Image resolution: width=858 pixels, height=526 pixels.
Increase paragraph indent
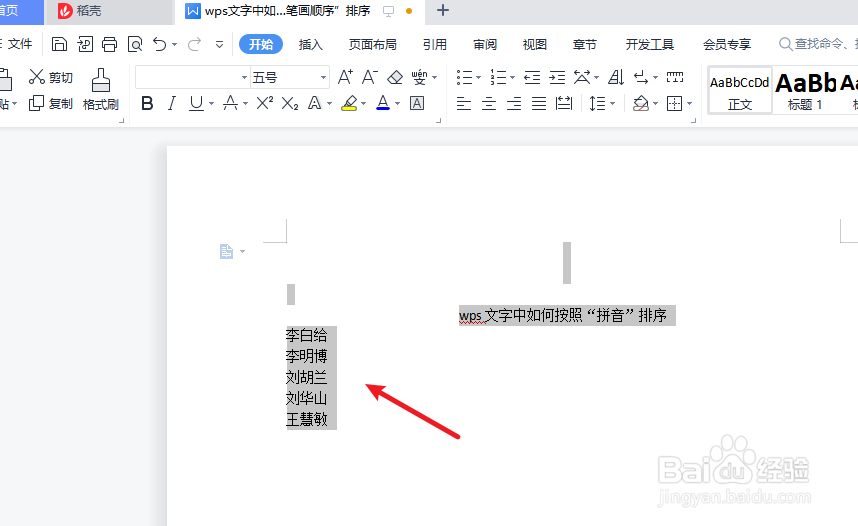click(x=557, y=77)
